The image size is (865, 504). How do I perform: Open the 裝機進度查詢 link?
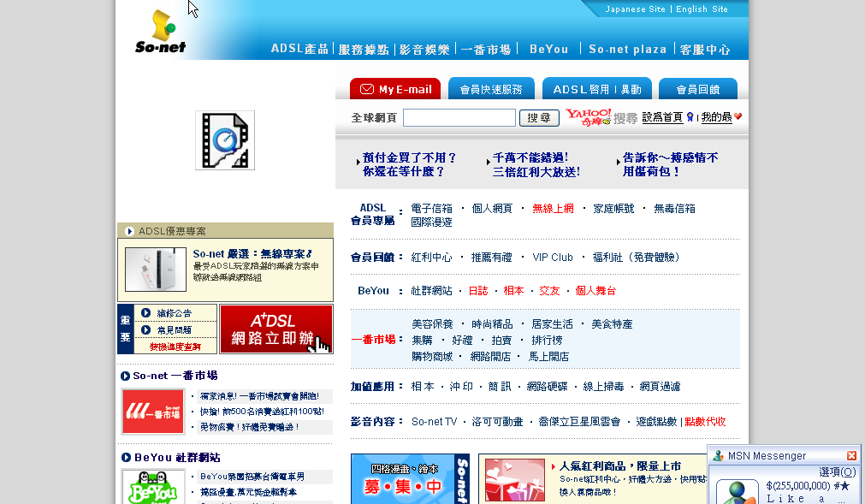(175, 347)
